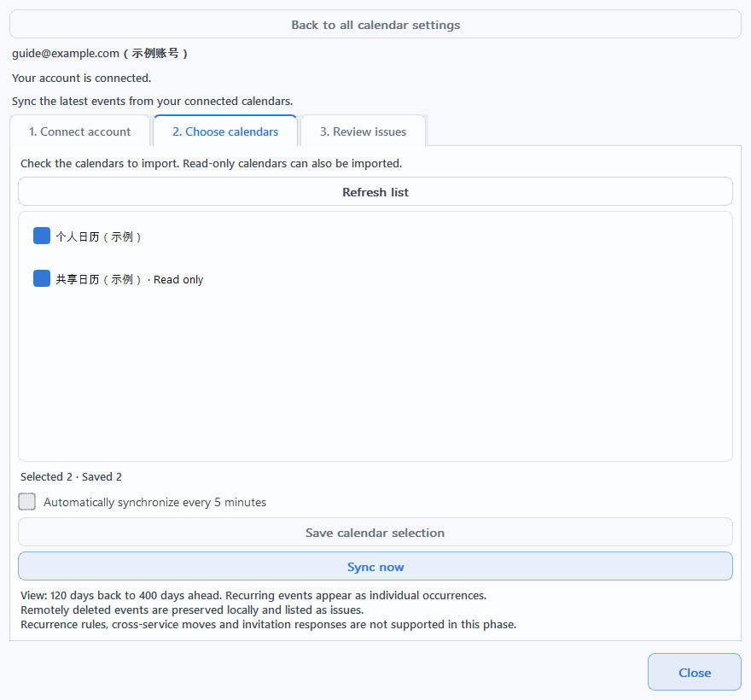Screen dimensions: 751x700
Task: Save the calendar selection
Action: pos(375,533)
